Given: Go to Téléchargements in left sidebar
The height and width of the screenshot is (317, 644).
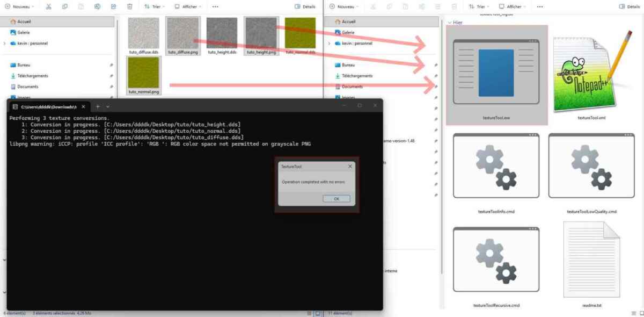Looking at the screenshot, I should click(32, 76).
